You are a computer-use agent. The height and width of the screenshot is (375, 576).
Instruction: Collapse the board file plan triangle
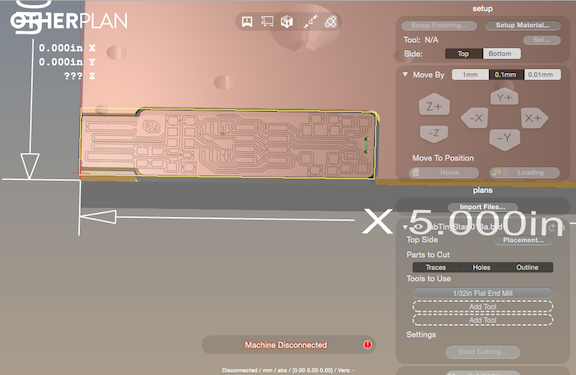tap(405, 227)
